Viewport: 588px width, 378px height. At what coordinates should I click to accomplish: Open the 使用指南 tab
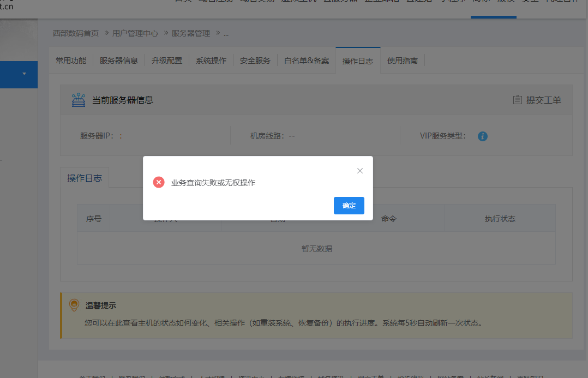pos(403,61)
